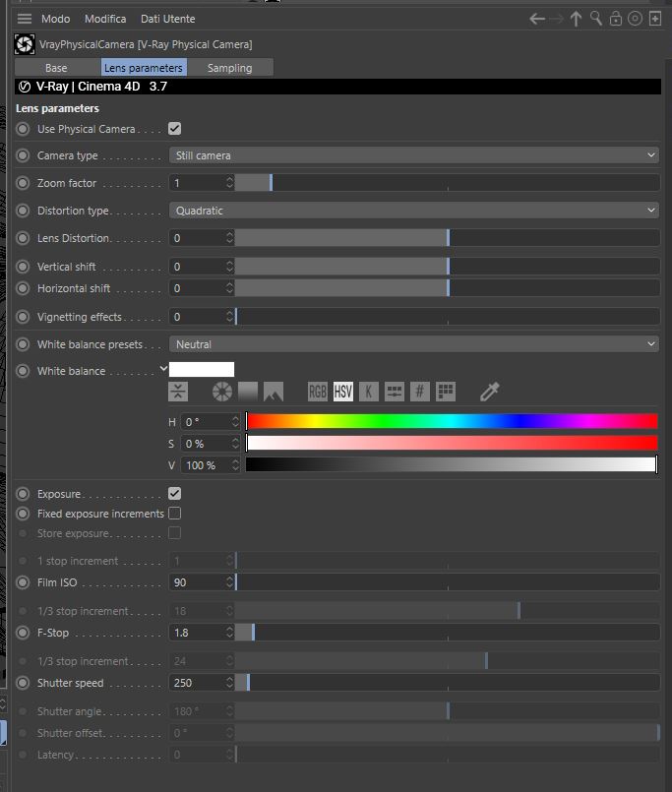The width and height of the screenshot is (672, 792).
Task: Toggle animation dot for Shutter speed
Action: coord(23,683)
